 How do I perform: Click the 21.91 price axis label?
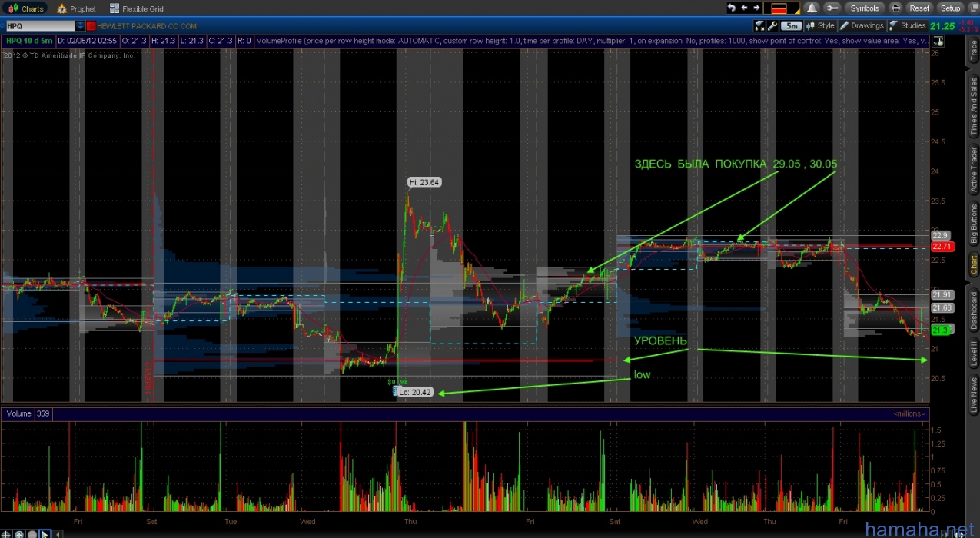tap(942, 294)
